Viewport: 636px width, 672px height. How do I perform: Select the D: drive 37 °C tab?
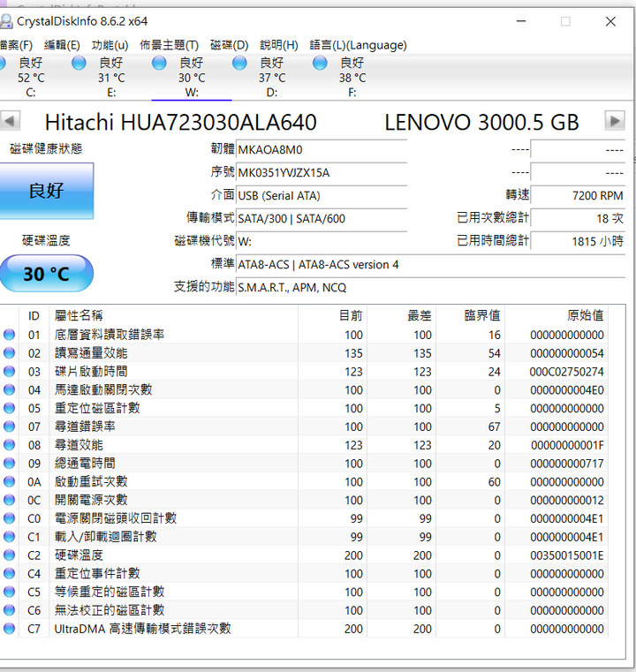click(272, 77)
